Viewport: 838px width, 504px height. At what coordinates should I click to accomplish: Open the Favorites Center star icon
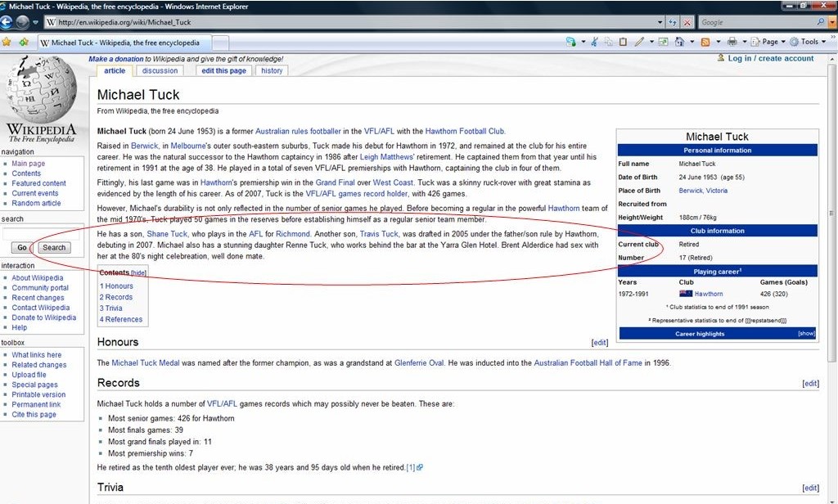(x=7, y=42)
